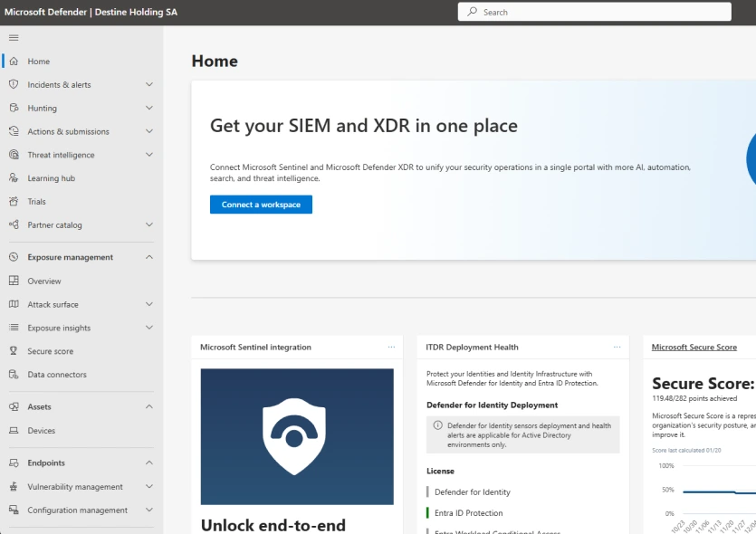Expand the Hunting section chevron
756x534 pixels.
pos(149,108)
